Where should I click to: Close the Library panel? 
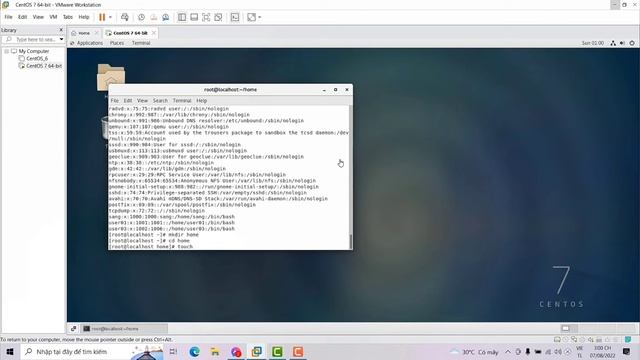(61, 30)
